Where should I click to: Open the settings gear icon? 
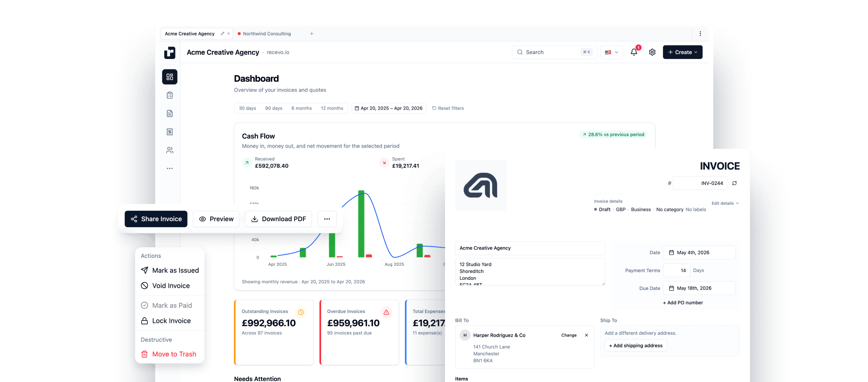coord(652,52)
